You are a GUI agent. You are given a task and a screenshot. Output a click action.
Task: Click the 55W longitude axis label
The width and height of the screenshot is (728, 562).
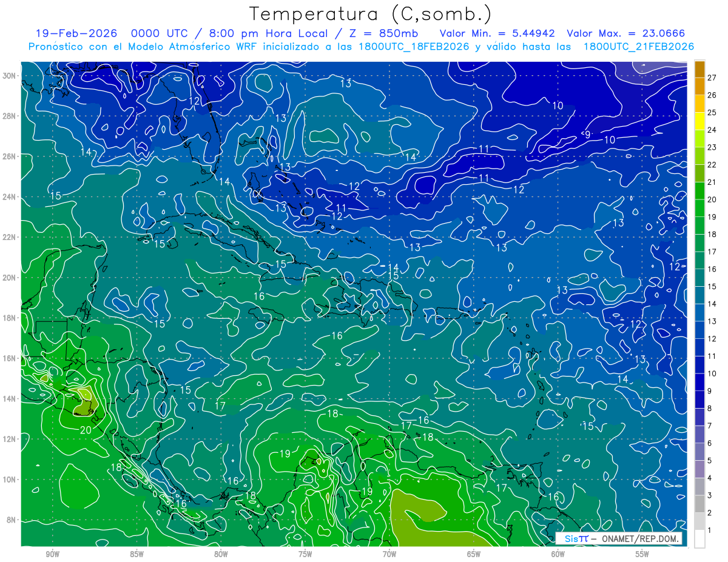tap(642, 555)
